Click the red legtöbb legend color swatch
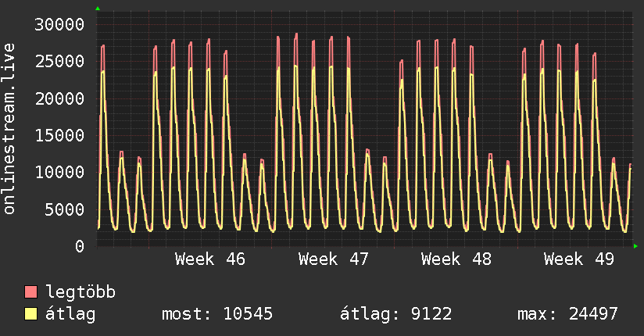This screenshot has height=336, width=644. pos(30,292)
